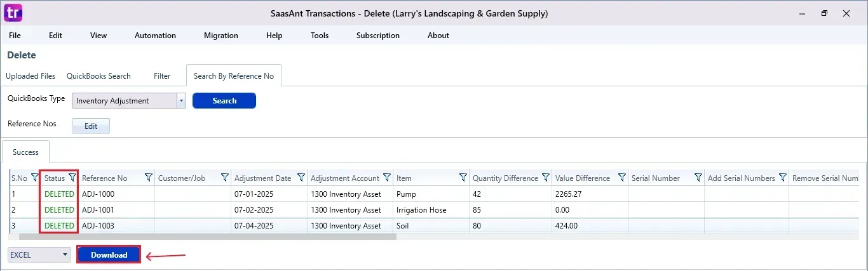Open Serial Number column filter

point(698,178)
